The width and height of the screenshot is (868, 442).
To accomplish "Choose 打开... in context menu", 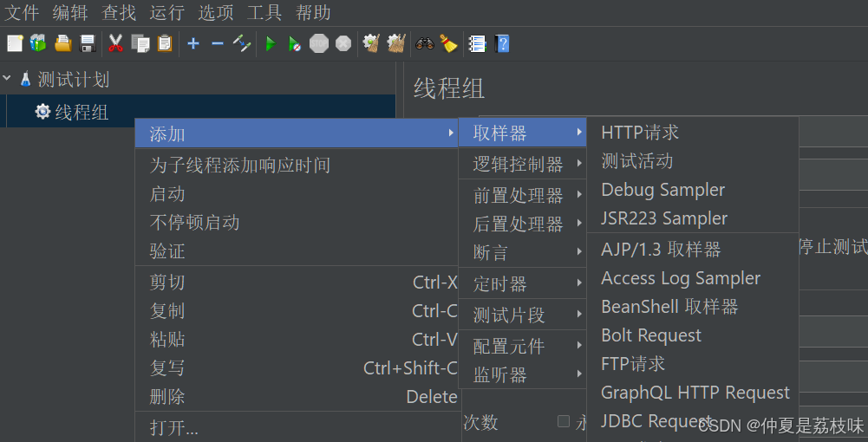I will coord(297,427).
